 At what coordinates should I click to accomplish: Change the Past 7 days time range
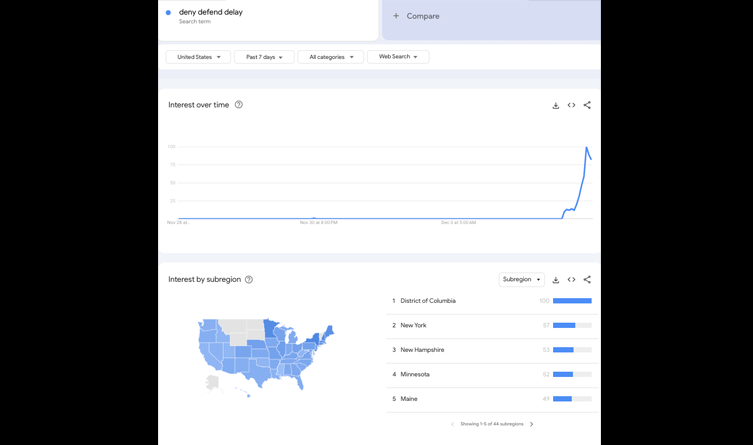264,57
